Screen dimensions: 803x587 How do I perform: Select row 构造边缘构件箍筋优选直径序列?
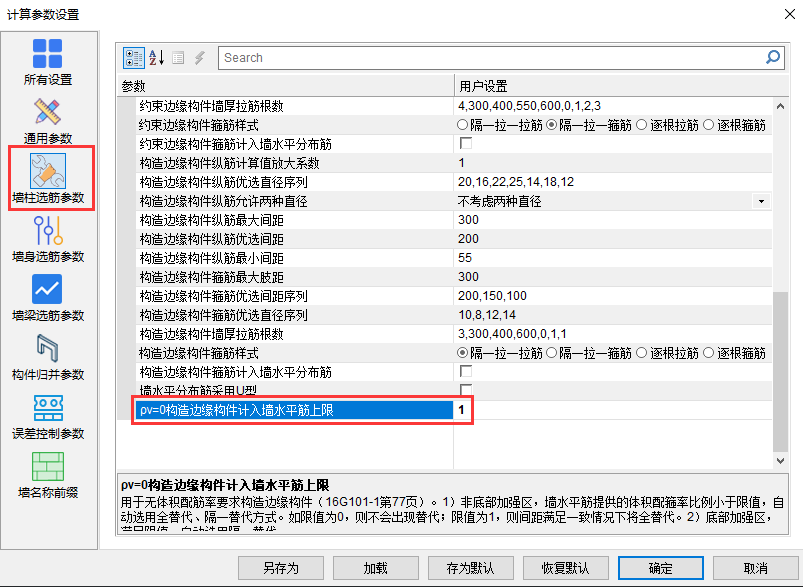coord(294,315)
